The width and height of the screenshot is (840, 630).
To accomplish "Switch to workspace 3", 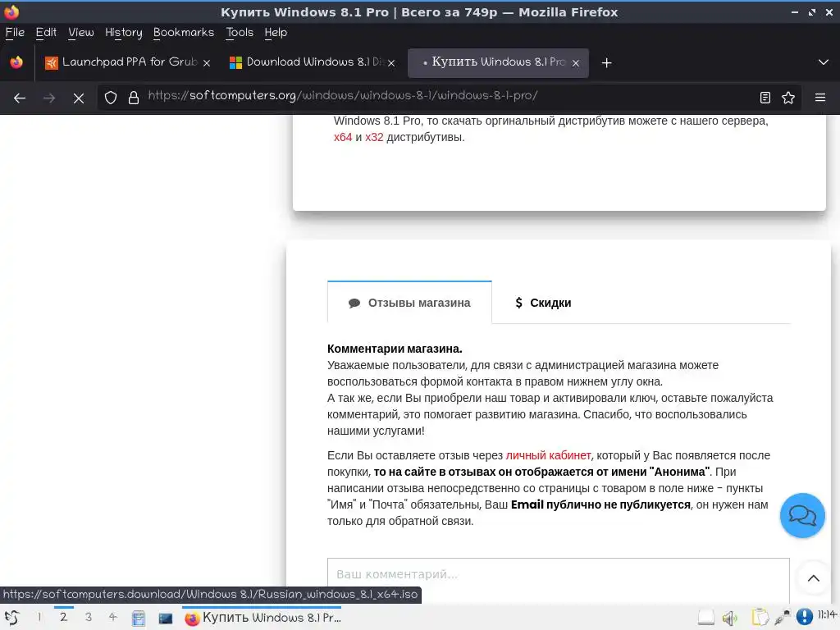I will [89, 617].
